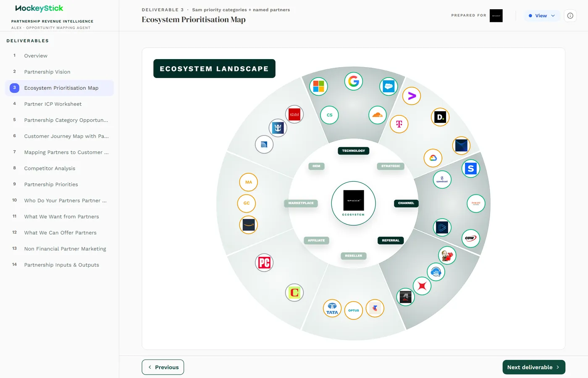Click the SpaceX ecosystem center logo
The width and height of the screenshot is (588, 378).
pyautogui.click(x=354, y=203)
